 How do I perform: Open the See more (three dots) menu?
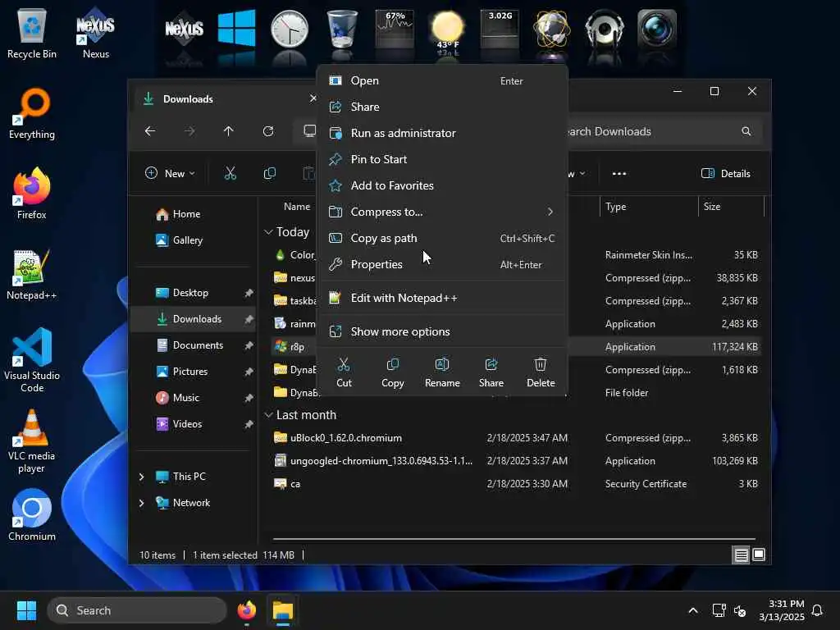coord(619,173)
